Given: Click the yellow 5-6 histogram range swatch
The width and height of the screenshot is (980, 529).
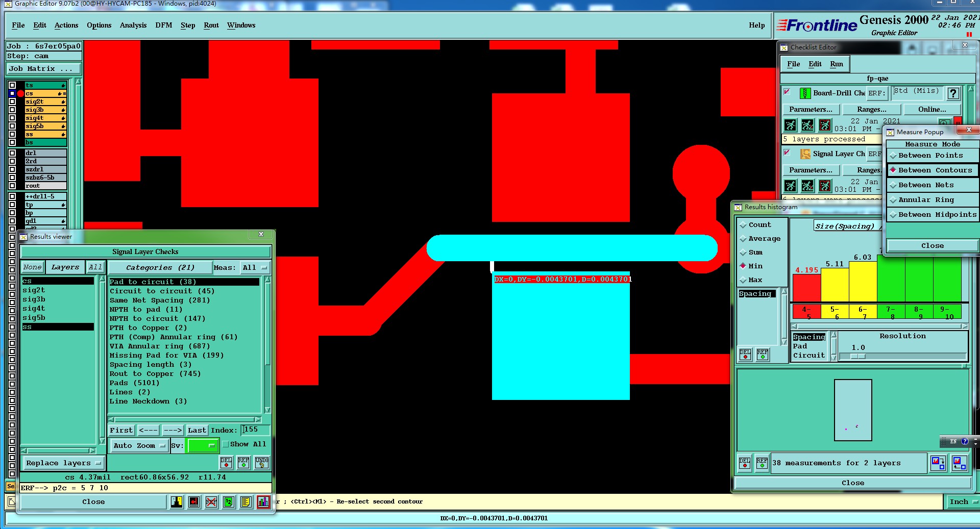Looking at the screenshot, I should pos(835,312).
